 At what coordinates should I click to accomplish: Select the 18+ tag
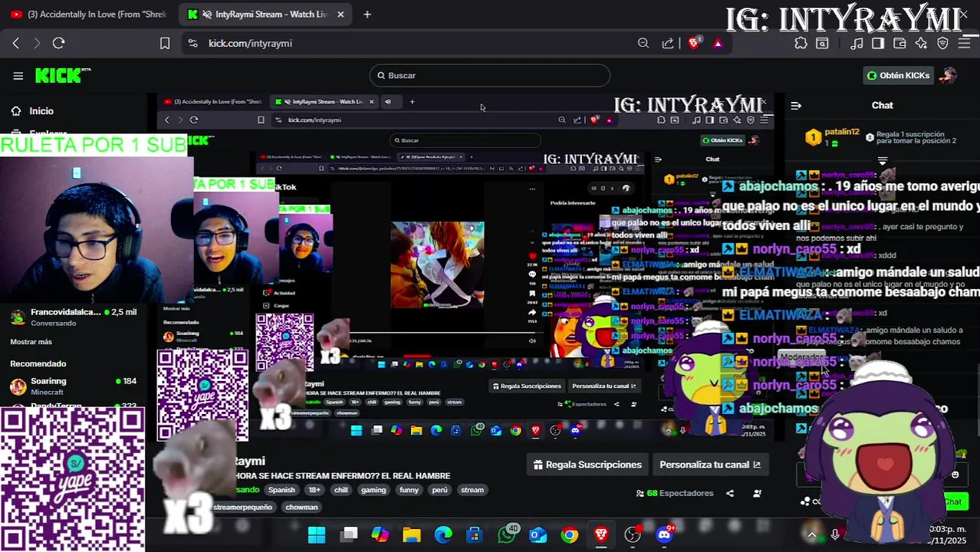314,490
